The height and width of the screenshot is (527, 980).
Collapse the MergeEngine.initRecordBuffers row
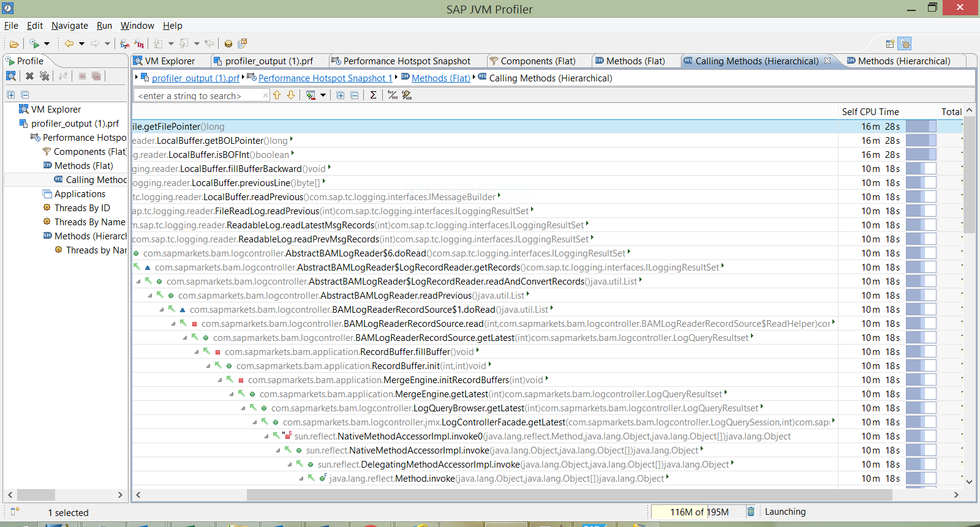pyautogui.click(x=220, y=380)
